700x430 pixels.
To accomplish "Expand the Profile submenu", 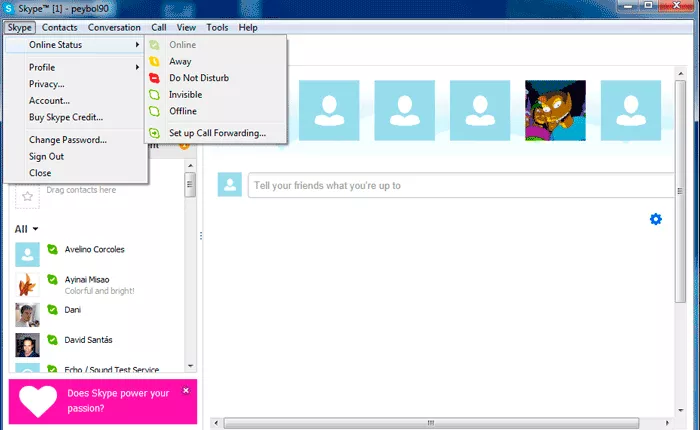I will click(75, 67).
